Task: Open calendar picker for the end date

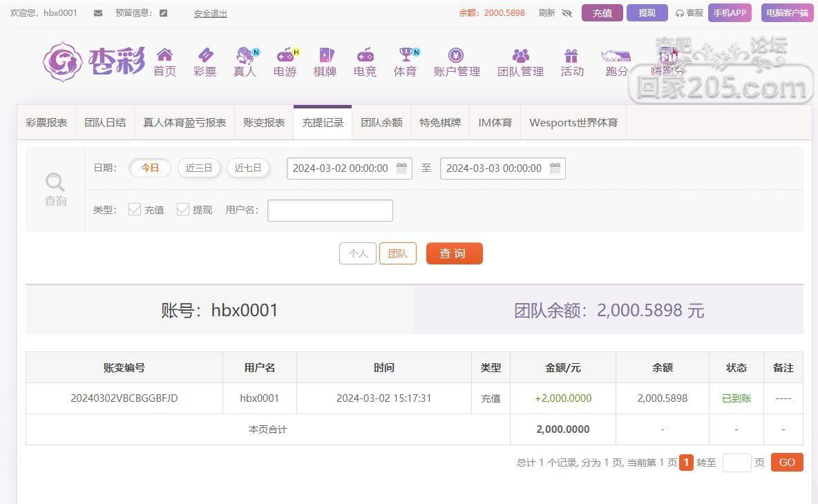Action: pyautogui.click(x=555, y=168)
